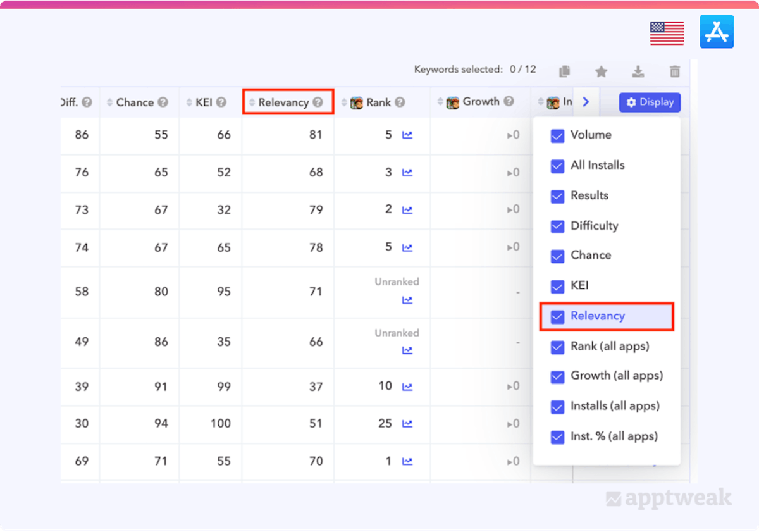Image resolution: width=759 pixels, height=532 pixels.
Task: Click the Relevancy column help icon
Action: 318,102
